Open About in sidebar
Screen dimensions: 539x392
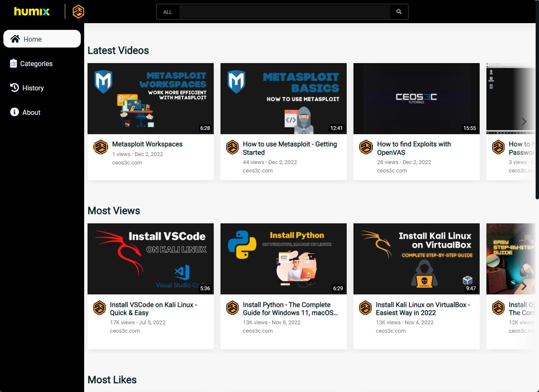(42, 112)
